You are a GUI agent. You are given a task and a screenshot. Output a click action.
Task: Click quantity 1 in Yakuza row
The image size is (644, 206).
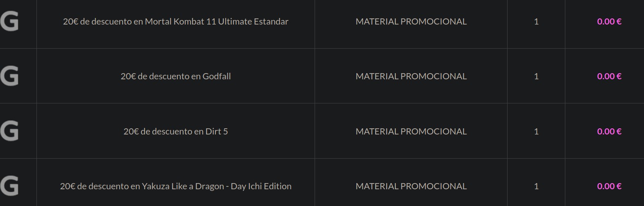(536, 186)
